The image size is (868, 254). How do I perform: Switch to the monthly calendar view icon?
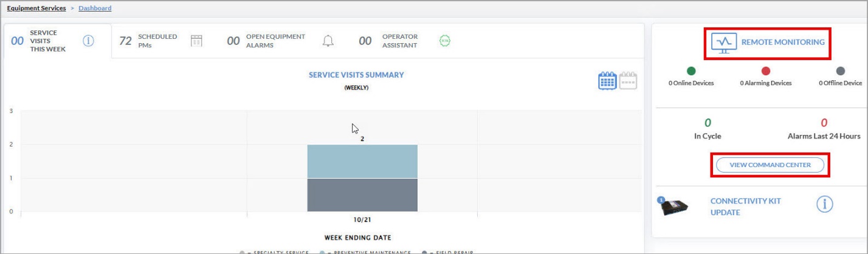628,81
